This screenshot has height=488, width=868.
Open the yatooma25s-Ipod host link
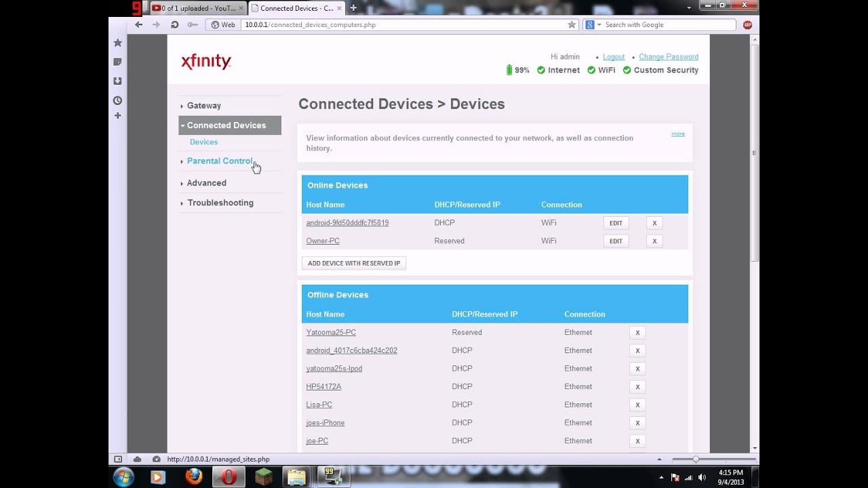point(334,369)
